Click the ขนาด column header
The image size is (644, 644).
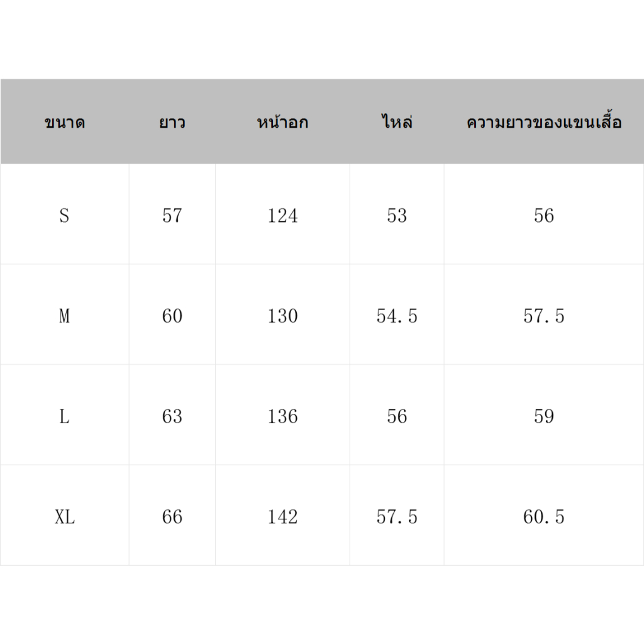coord(65,123)
